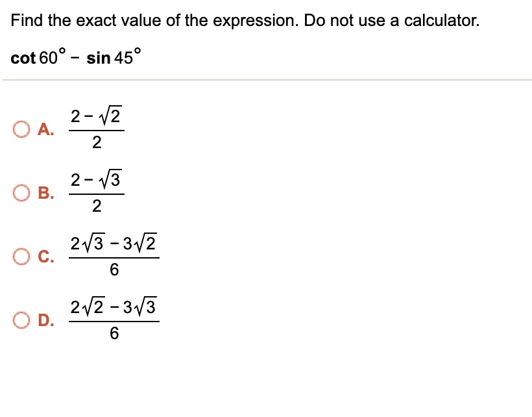Click the horizontal divider below the expression
Viewport: 532px width, 417px height.
(x=267, y=80)
